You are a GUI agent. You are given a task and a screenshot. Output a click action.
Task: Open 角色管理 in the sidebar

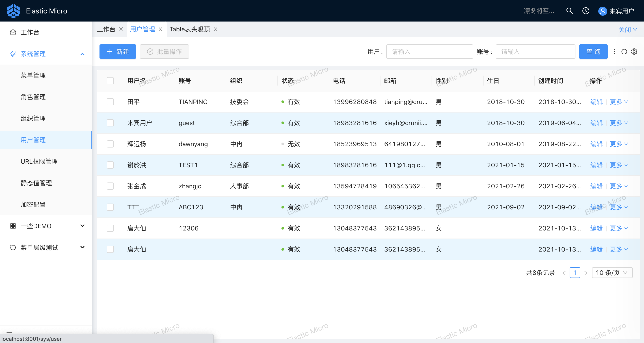tap(33, 97)
